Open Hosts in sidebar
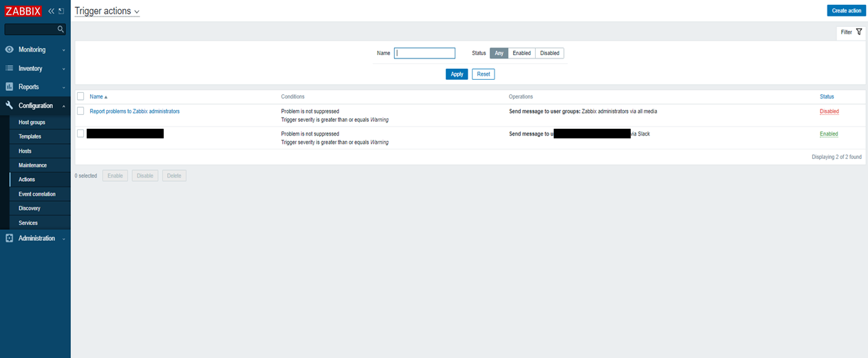The width and height of the screenshot is (868, 358). (x=25, y=151)
